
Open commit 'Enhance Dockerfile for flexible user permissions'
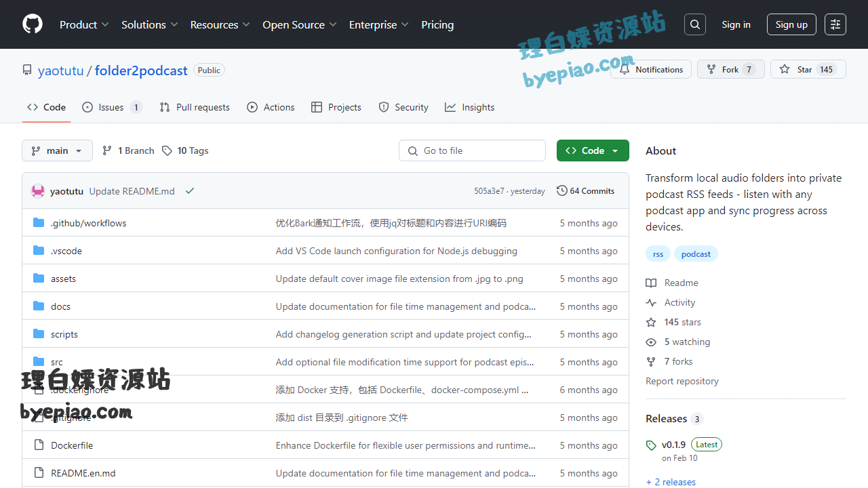406,445
